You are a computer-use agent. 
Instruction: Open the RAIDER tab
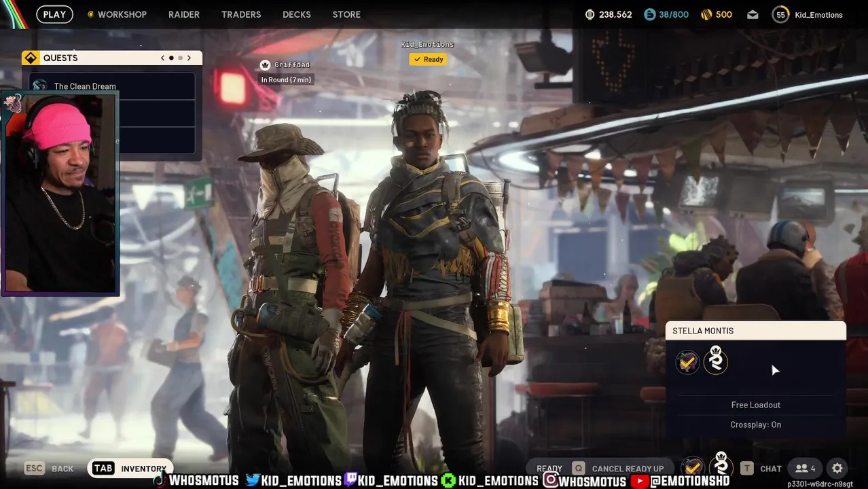click(x=183, y=14)
